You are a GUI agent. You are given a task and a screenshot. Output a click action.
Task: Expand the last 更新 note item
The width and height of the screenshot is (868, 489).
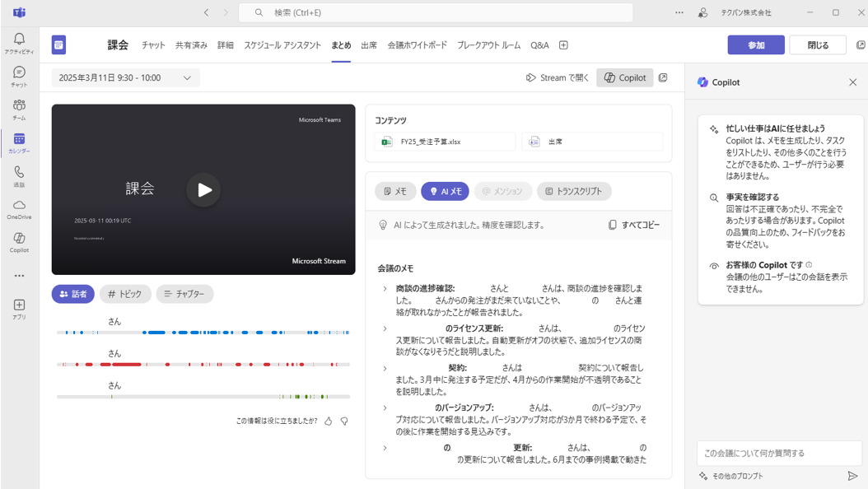pos(385,448)
